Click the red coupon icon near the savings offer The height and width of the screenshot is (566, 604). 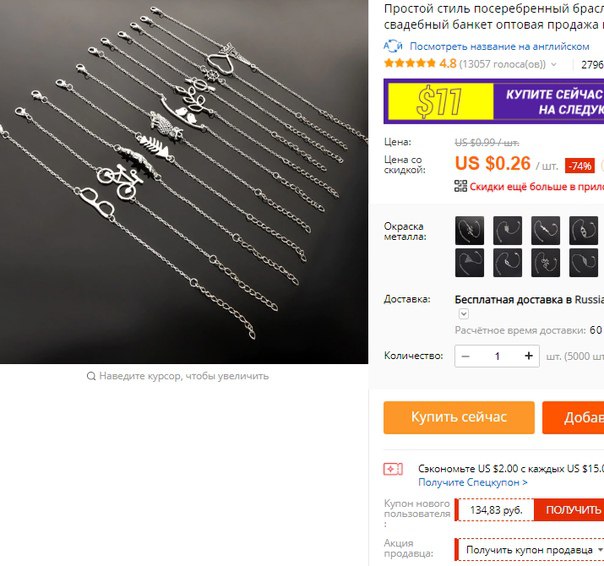(393, 469)
